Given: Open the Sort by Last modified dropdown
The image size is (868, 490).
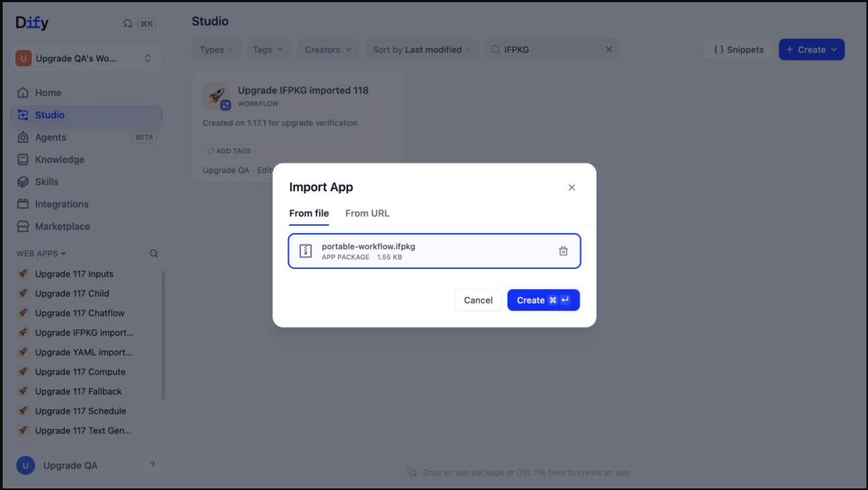Looking at the screenshot, I should [422, 50].
